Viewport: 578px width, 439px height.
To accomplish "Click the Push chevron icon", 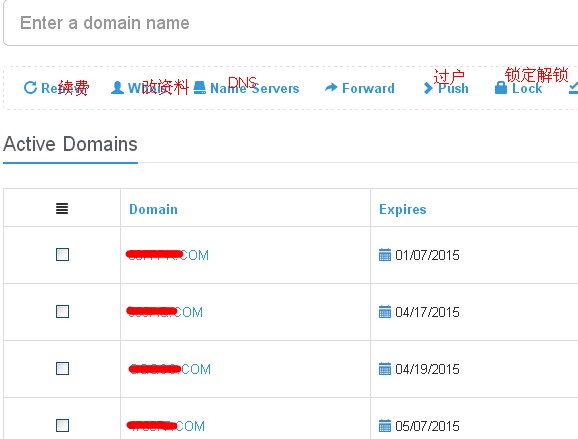I will tap(428, 88).
